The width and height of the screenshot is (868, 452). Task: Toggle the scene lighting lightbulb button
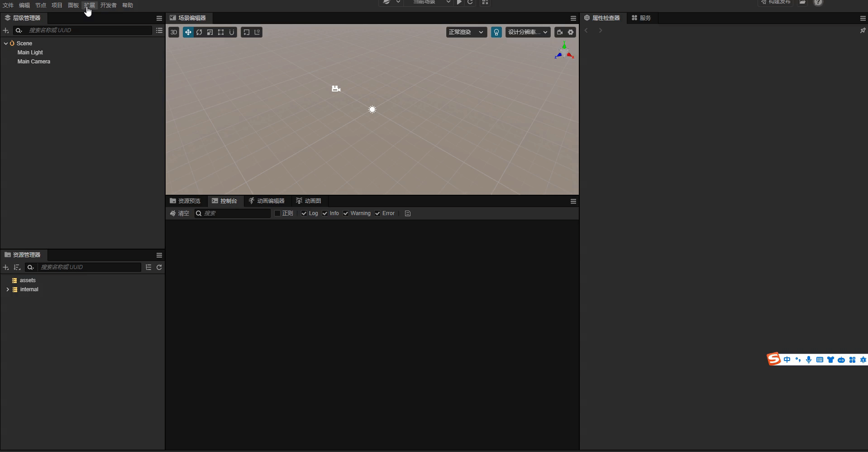496,32
